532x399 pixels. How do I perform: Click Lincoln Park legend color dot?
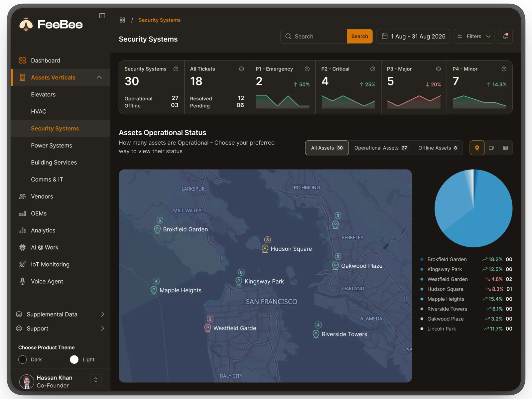coord(422,329)
